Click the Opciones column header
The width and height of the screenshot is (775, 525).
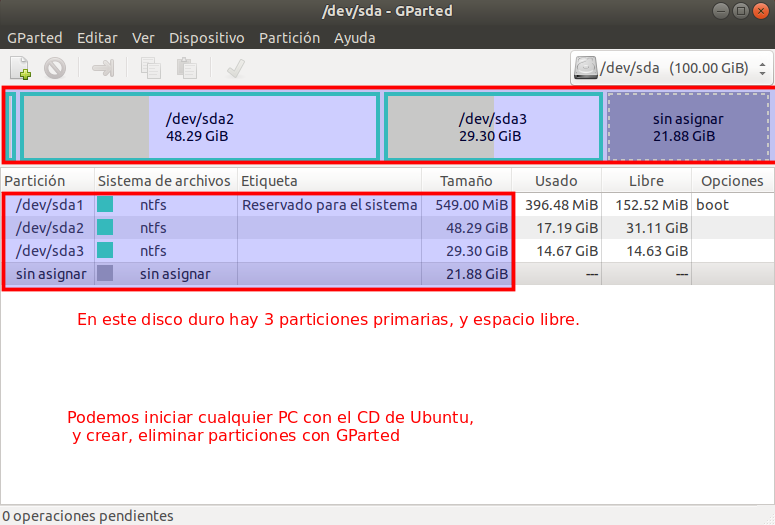click(x=732, y=181)
